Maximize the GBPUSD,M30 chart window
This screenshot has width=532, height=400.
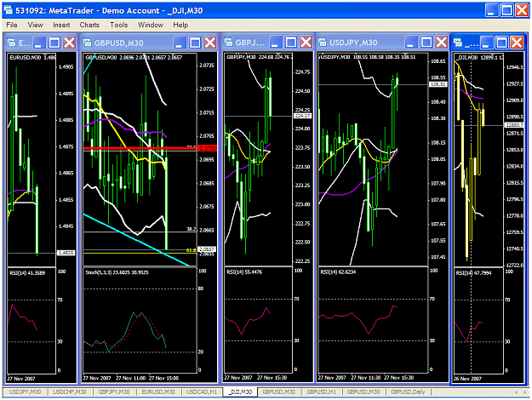(195, 43)
